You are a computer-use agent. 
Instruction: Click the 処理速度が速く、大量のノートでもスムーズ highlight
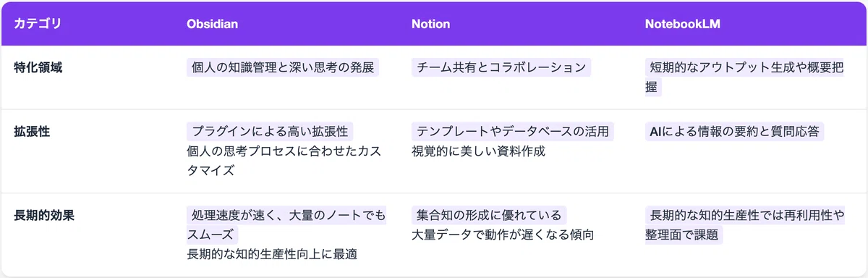[286, 224]
